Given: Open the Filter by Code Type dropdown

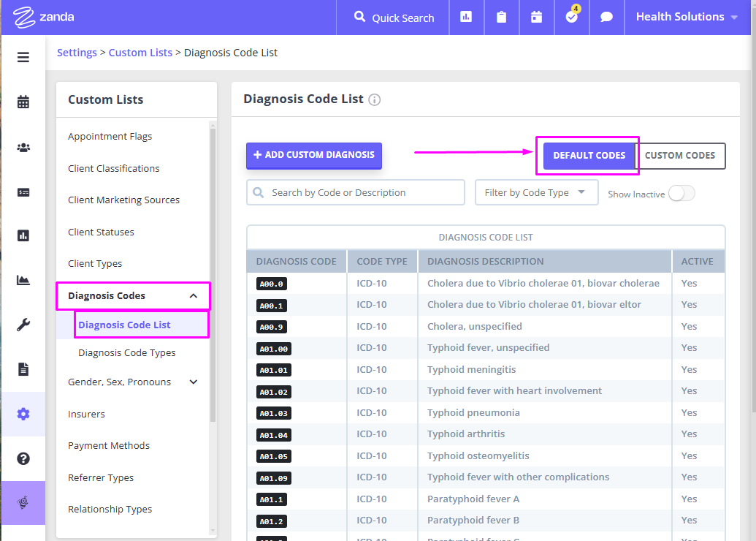Looking at the screenshot, I should coord(536,192).
